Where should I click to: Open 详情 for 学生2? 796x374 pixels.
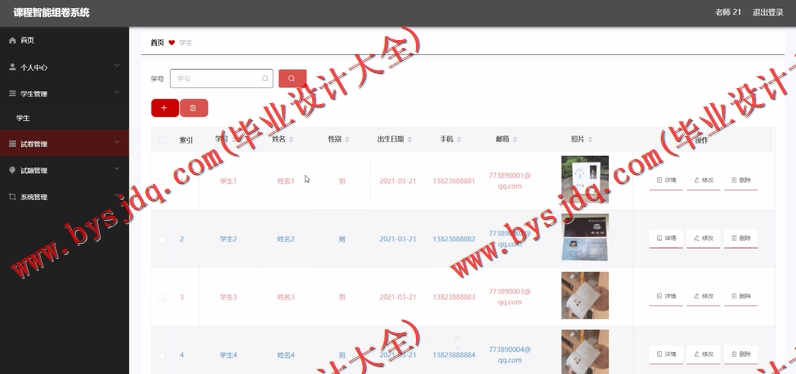(x=666, y=238)
